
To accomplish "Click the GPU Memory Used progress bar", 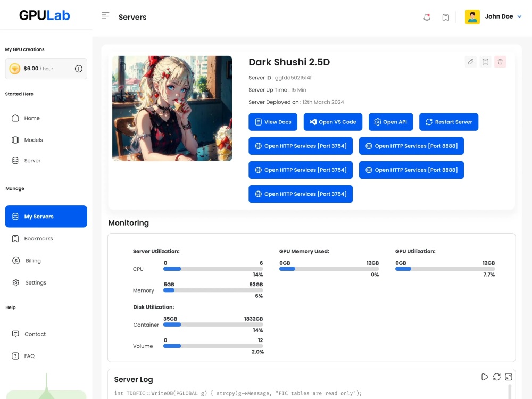I will click(329, 269).
